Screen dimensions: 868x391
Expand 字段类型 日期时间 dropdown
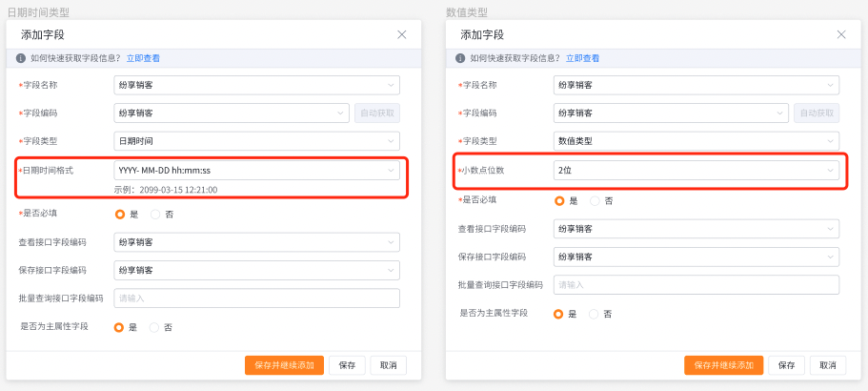[257, 141]
